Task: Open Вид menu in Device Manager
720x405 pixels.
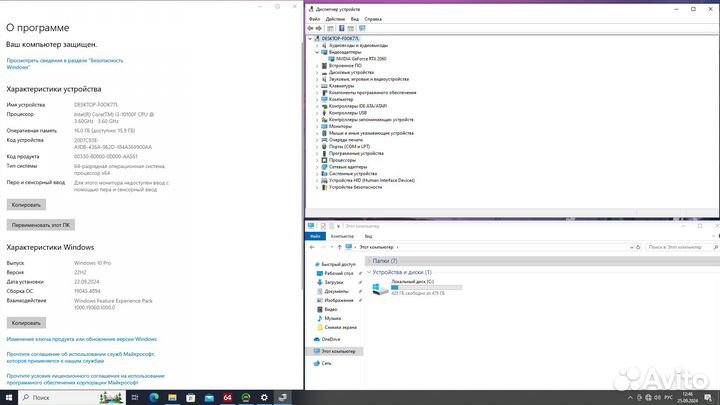Action: tap(355, 19)
